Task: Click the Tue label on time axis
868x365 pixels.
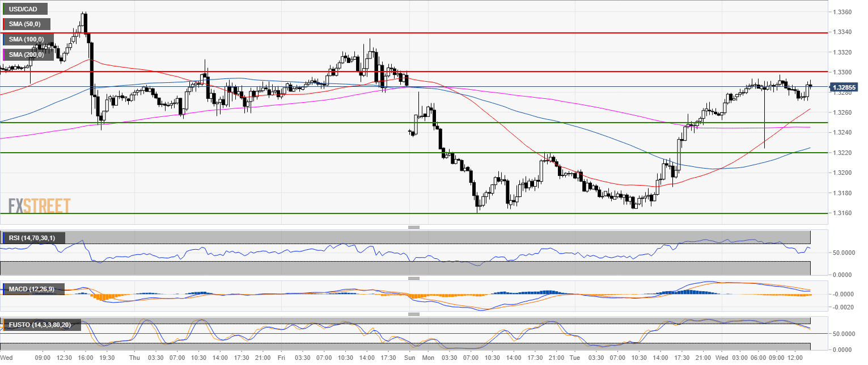Action: 575,358
